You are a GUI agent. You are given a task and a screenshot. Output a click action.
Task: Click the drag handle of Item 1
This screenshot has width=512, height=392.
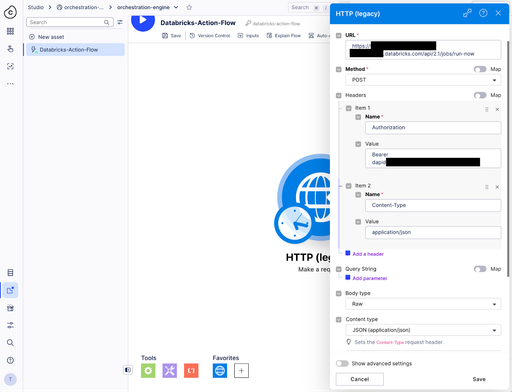point(487,109)
